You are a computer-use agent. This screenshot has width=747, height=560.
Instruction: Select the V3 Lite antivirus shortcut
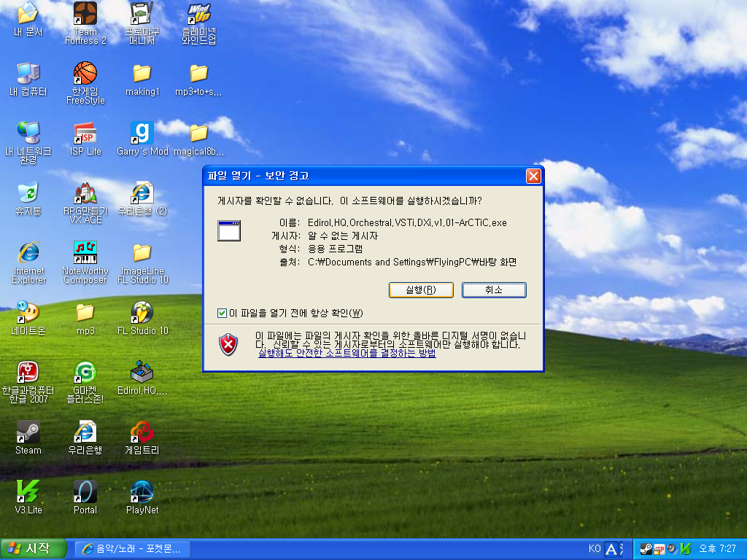28,497
